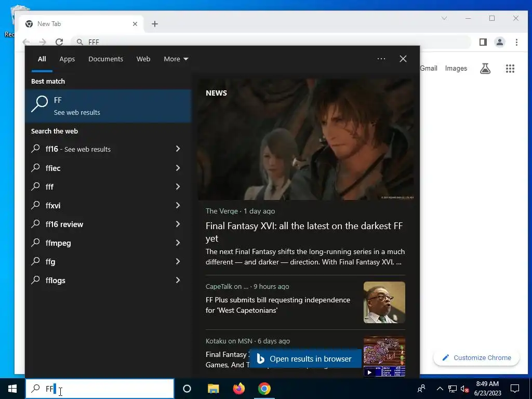Open Chrome tab search chevron
532x399 pixels.
444,18
